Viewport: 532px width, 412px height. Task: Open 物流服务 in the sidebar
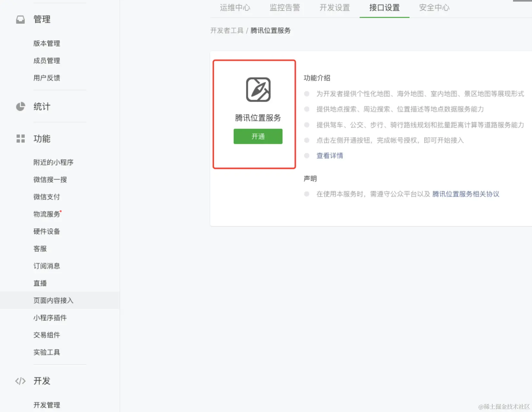coord(47,214)
